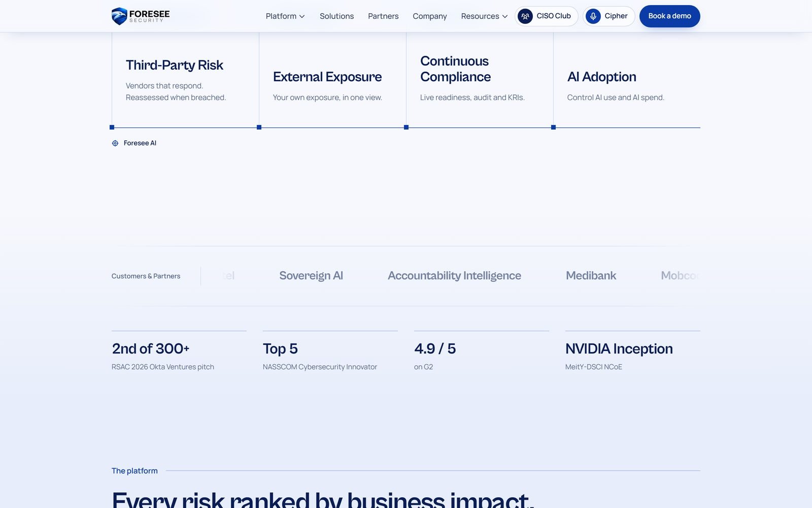This screenshot has width=812, height=508.
Task: Select the Continuous Compliance card
Action: 480,80
